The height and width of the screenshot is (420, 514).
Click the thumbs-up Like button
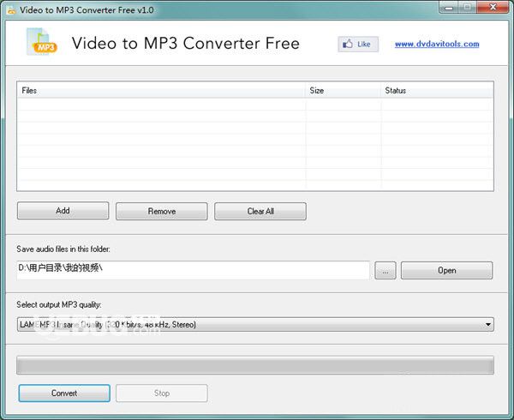click(358, 45)
